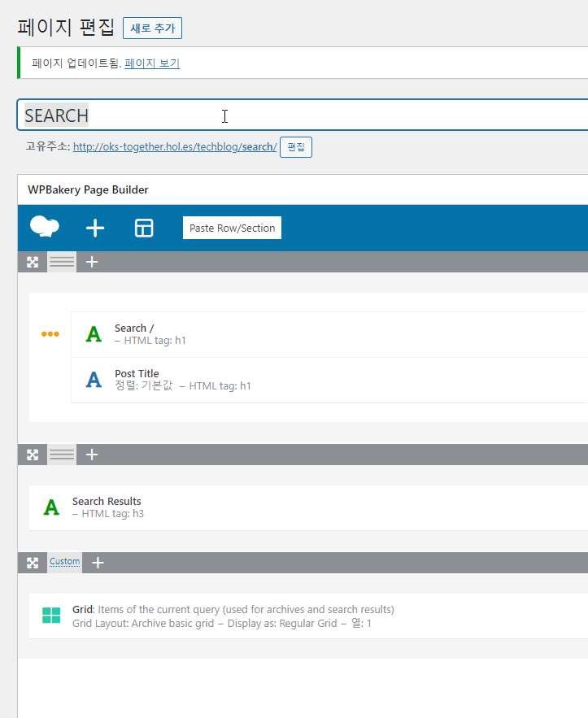Click the orange three-dots column handle

click(50, 334)
